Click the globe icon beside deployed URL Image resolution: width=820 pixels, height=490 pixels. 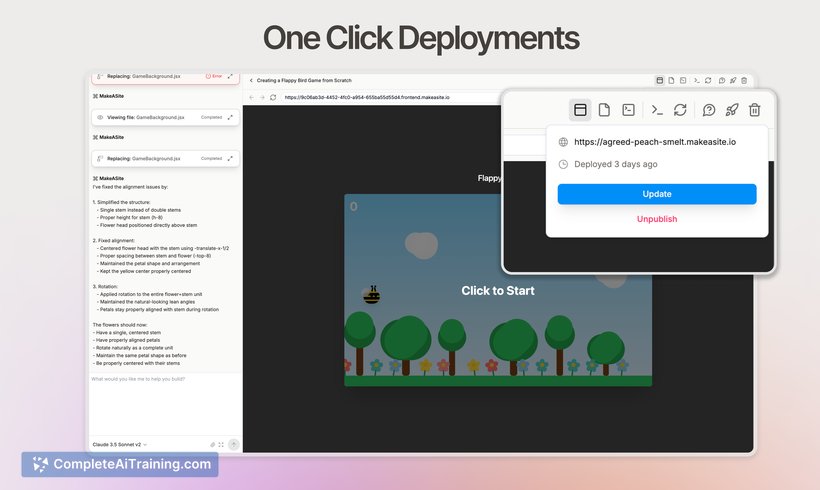tap(563, 142)
